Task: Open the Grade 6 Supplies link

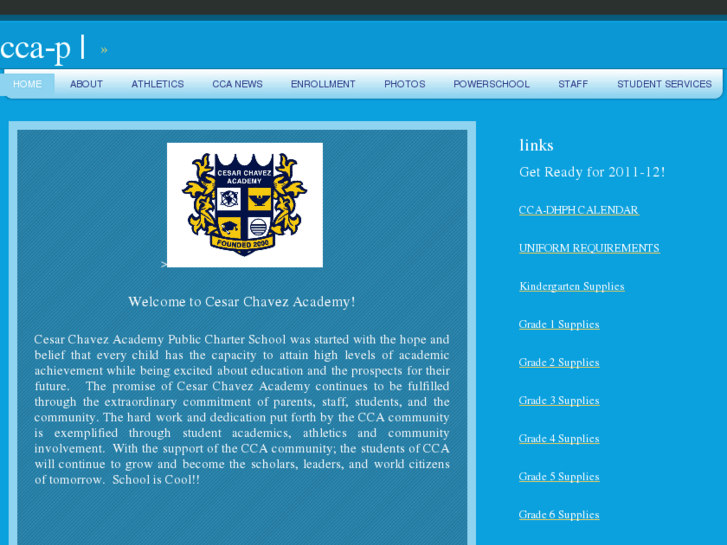Action: tap(559, 514)
